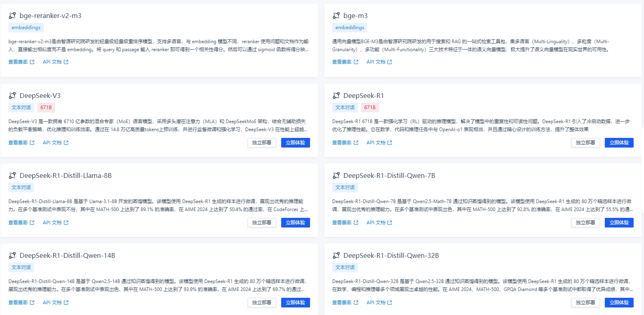The image size is (644, 315).
Task: Select the 671B tag on DeepSeek-V3
Action: [x=46, y=108]
